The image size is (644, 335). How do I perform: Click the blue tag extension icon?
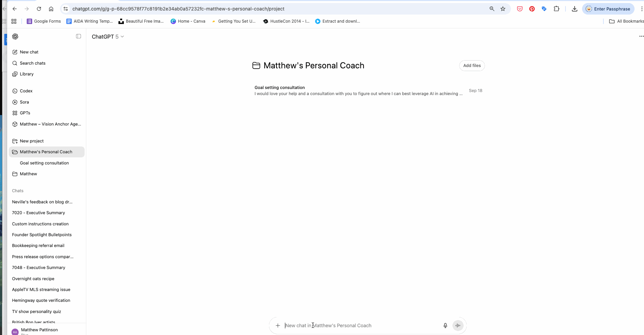tap(544, 9)
